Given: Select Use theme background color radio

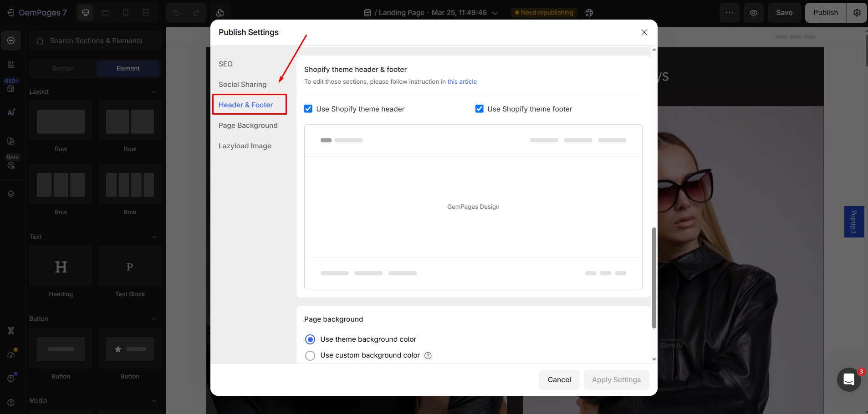Looking at the screenshot, I should click(310, 339).
